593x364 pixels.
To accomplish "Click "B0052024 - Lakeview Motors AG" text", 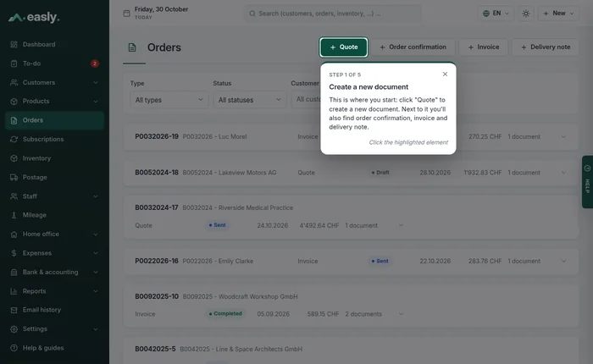I will tap(230, 173).
